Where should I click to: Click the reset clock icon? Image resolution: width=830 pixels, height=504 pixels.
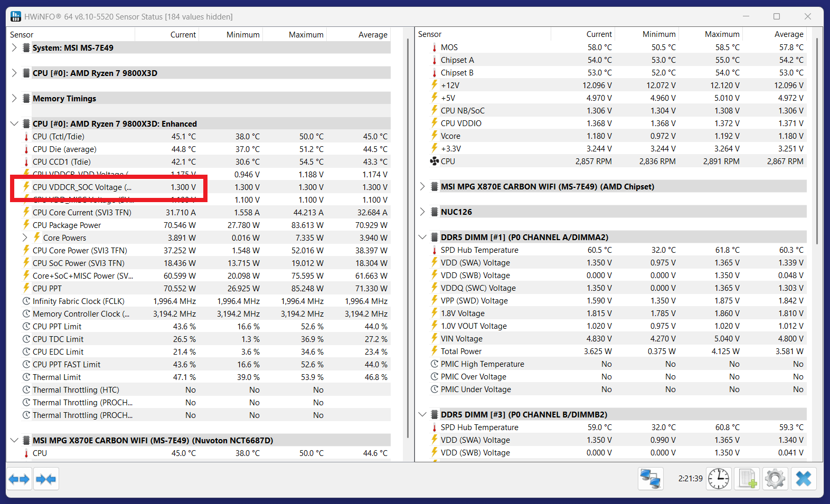718,479
